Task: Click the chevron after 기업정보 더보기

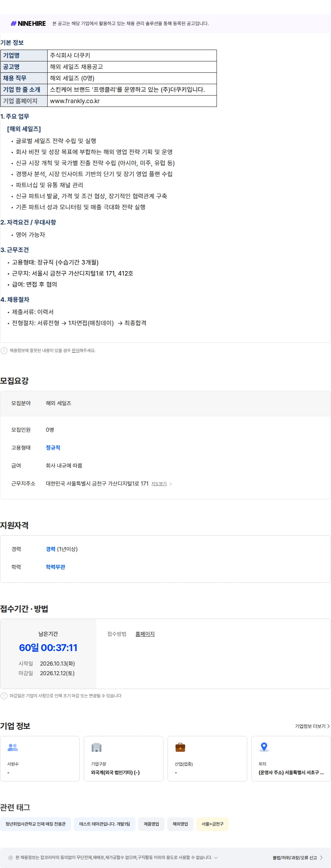Action: point(329,726)
